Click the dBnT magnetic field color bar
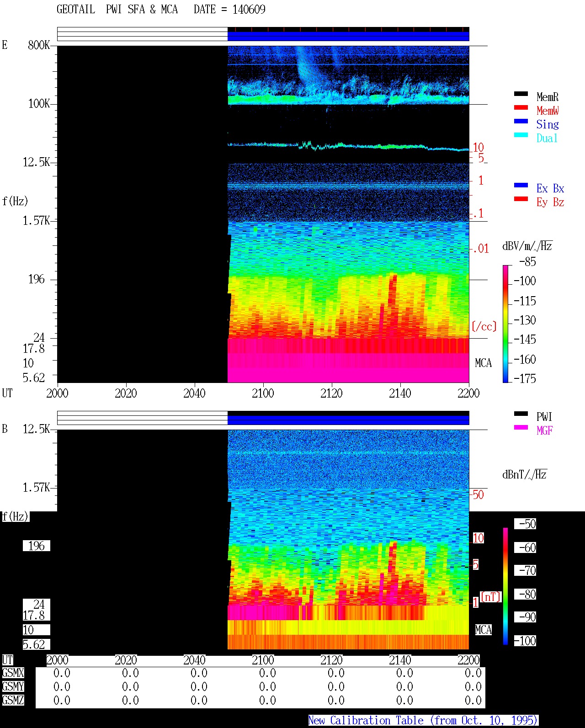 click(x=505, y=586)
